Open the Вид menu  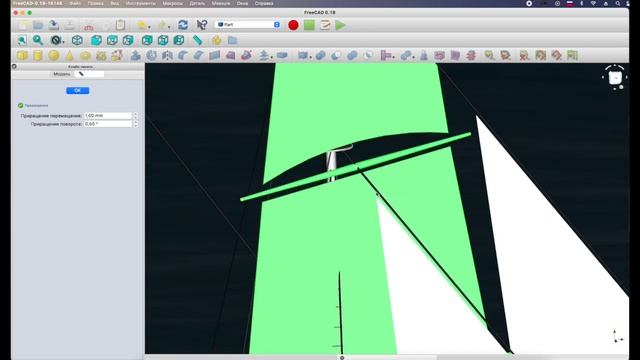[114, 3]
